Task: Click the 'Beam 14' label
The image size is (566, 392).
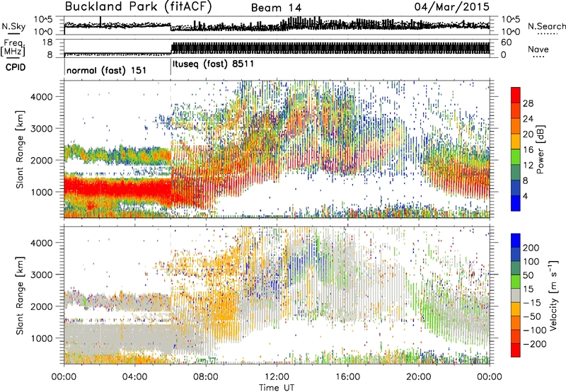Action: pyautogui.click(x=276, y=8)
